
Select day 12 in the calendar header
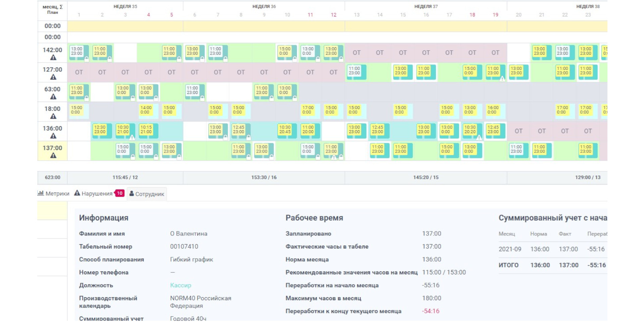333,15
